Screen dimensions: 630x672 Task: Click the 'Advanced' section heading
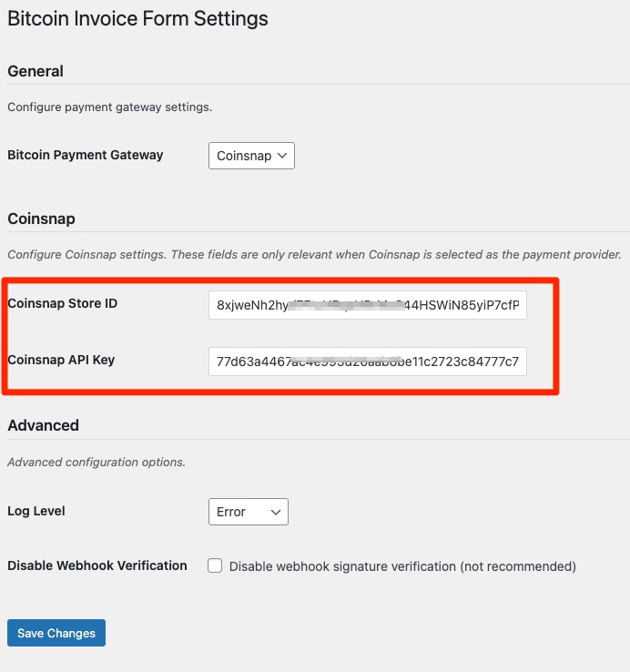click(43, 425)
